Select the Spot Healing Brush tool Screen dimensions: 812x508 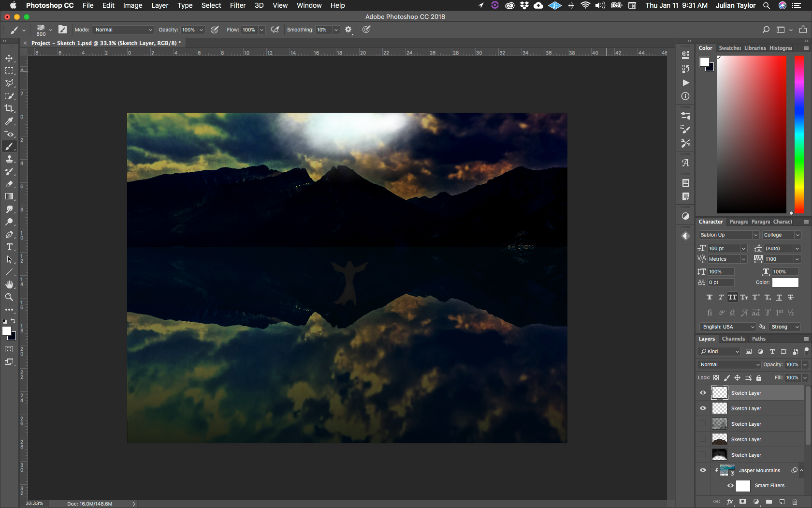(9, 134)
